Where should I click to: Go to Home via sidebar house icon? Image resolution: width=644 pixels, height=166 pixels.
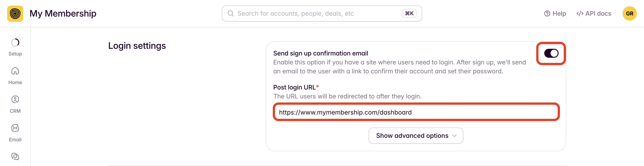pos(15,71)
